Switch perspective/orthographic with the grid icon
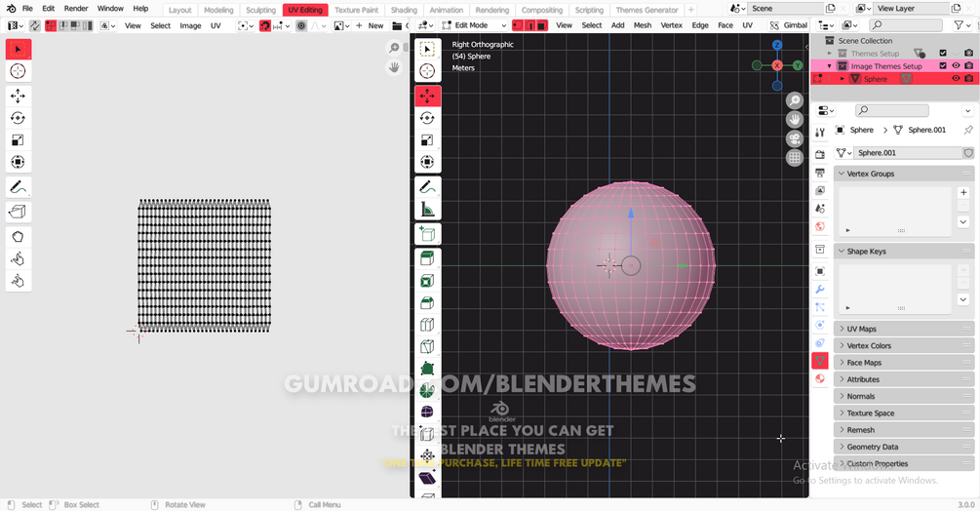Screen dimensions: 980x511 click(x=795, y=158)
